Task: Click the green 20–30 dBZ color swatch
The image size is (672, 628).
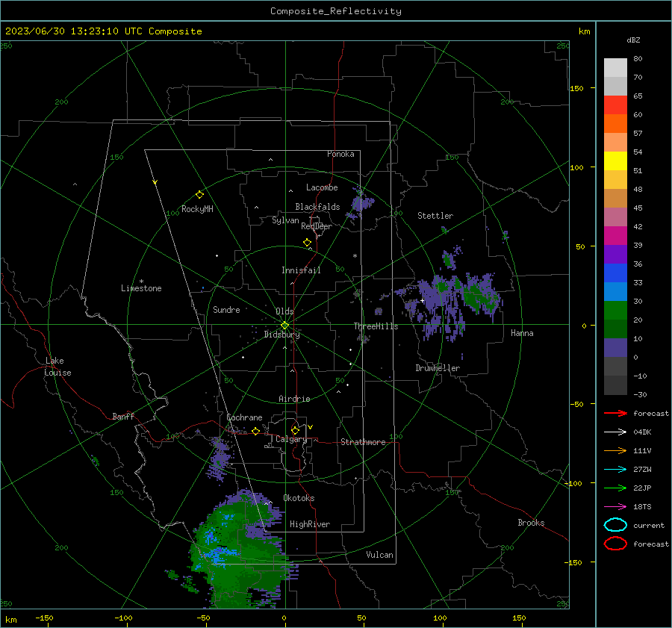Action: pos(615,311)
